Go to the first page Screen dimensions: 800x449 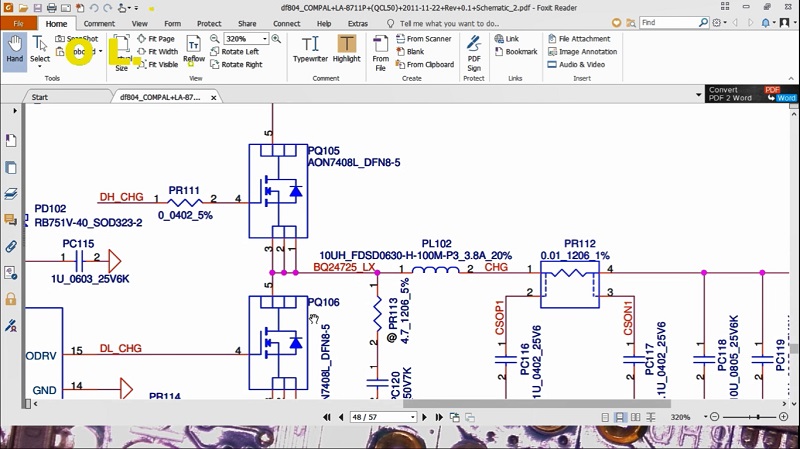point(327,417)
